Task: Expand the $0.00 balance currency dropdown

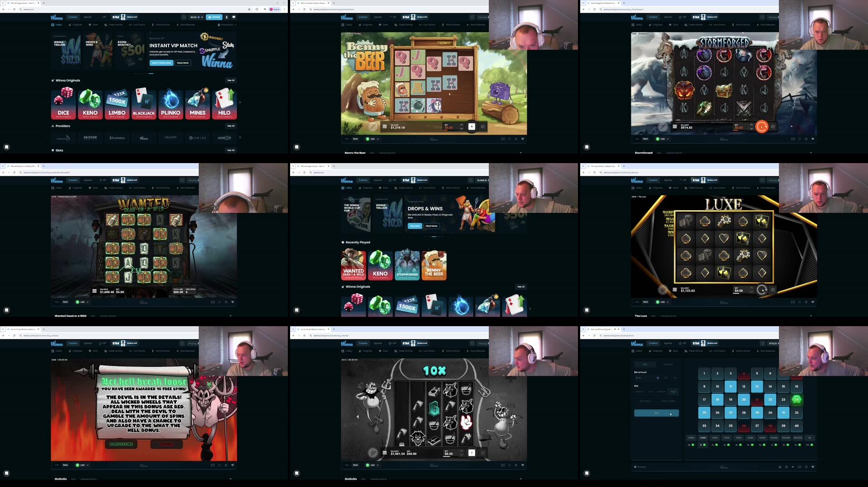Action: pyautogui.click(x=197, y=17)
